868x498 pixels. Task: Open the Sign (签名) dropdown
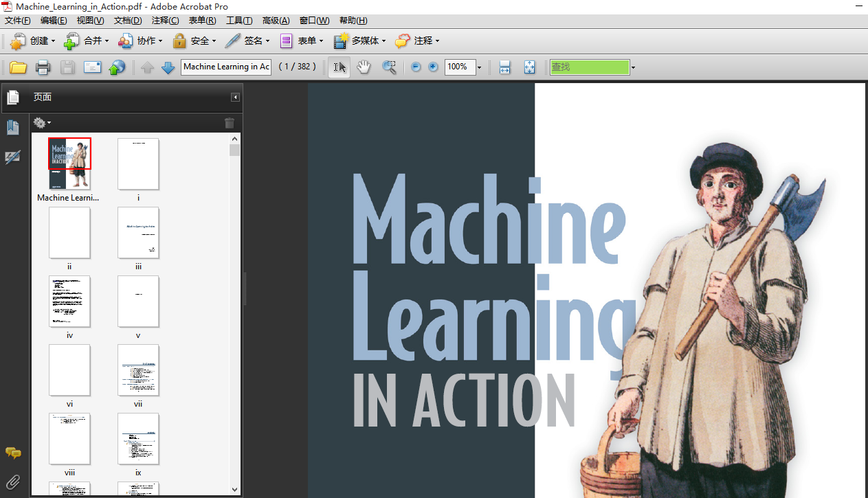click(x=247, y=41)
